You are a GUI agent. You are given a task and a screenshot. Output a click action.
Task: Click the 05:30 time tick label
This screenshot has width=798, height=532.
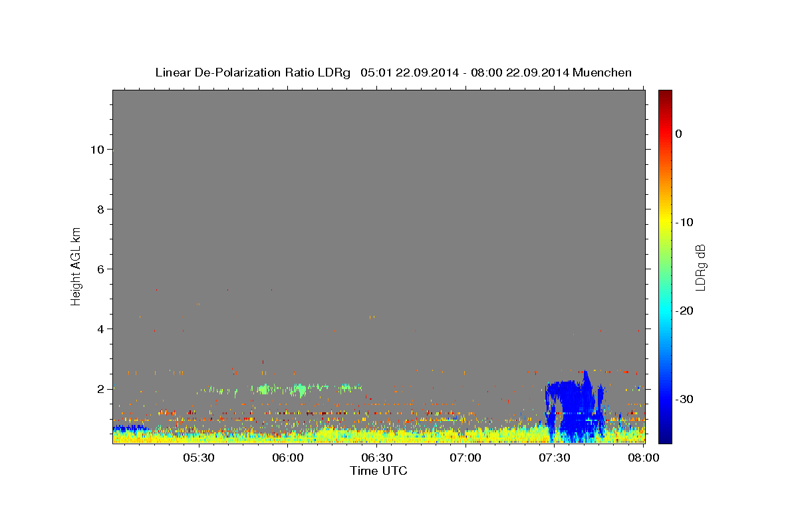coord(198,458)
